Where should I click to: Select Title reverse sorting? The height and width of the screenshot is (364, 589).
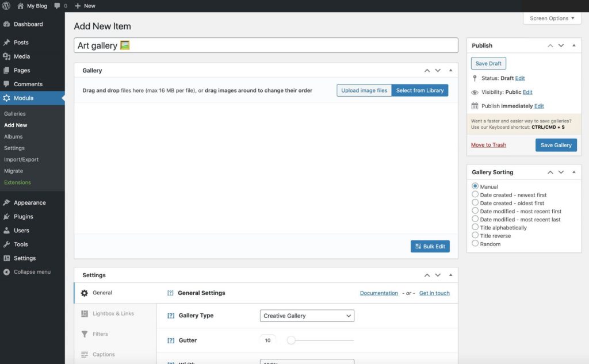[475, 236]
